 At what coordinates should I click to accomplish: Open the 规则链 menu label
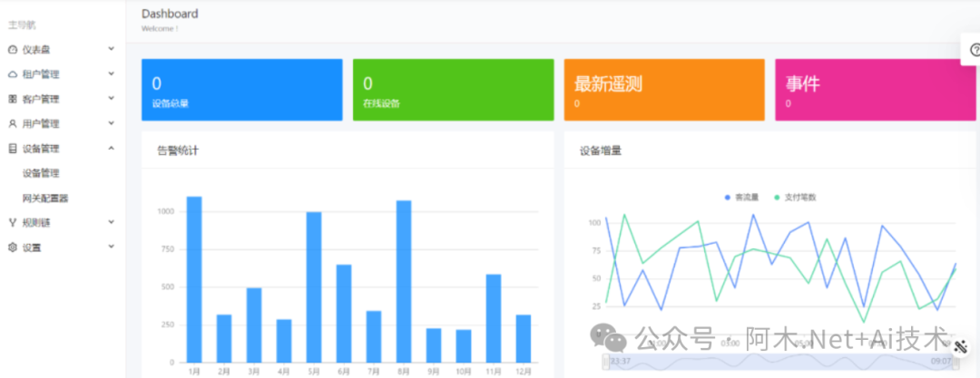(36, 222)
